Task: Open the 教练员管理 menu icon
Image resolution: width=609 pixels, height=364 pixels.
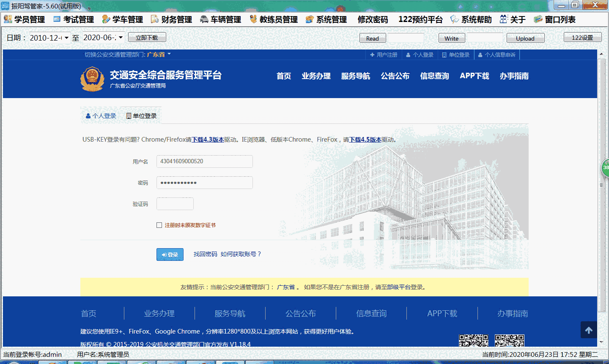Action: point(253,19)
